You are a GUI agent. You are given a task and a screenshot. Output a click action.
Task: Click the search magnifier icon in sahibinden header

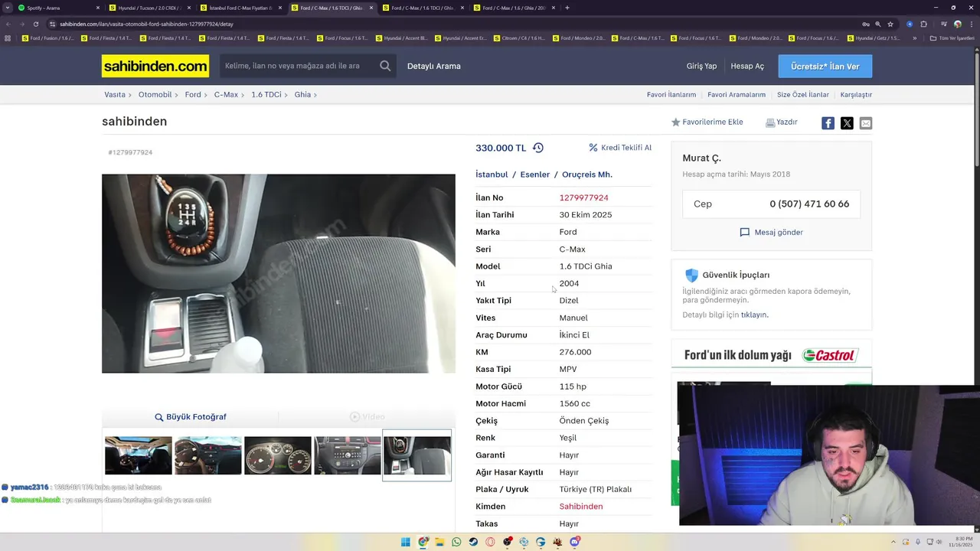(385, 66)
